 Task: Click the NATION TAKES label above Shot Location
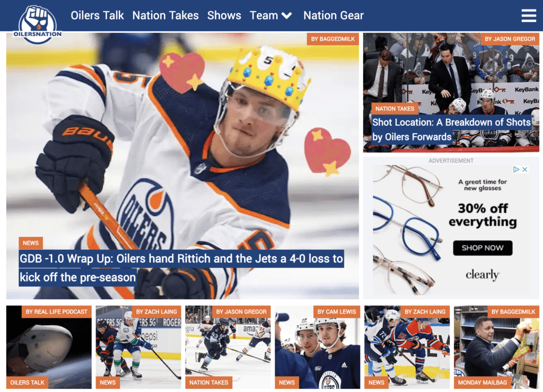[x=395, y=109]
